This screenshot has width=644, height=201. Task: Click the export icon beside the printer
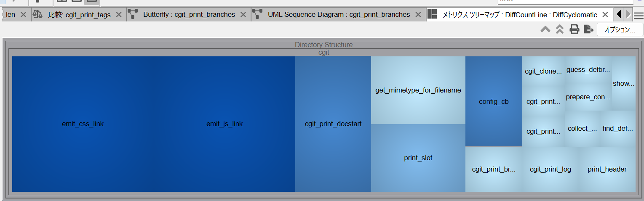point(588,29)
